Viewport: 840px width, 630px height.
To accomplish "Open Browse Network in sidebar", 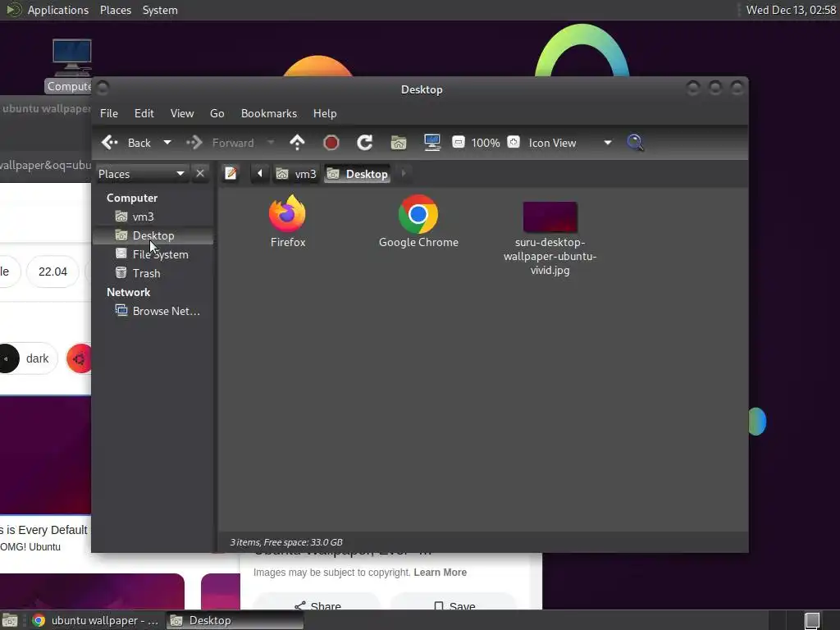I will [153, 311].
